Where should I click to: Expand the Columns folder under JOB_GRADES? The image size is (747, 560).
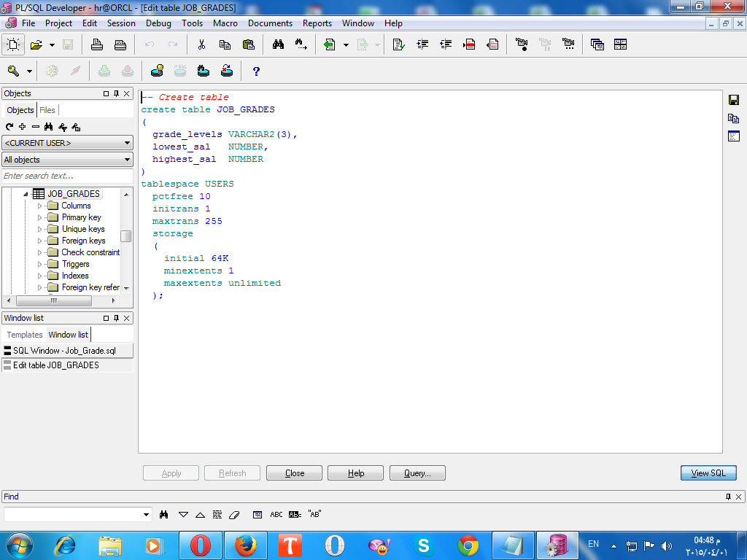coord(41,206)
